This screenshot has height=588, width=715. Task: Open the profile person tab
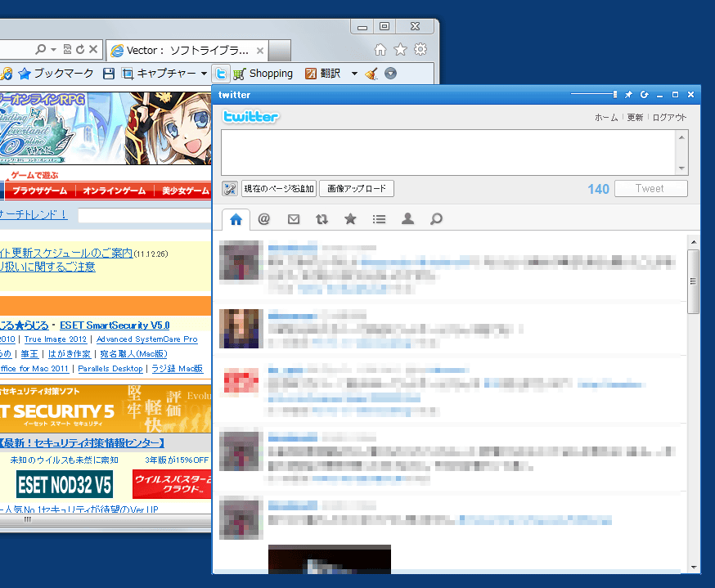pos(407,219)
